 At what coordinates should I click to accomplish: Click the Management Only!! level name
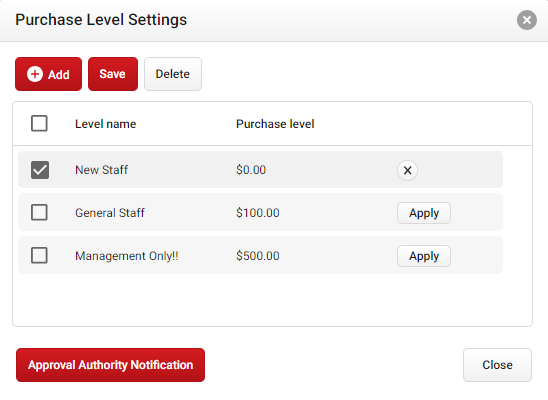(x=127, y=256)
